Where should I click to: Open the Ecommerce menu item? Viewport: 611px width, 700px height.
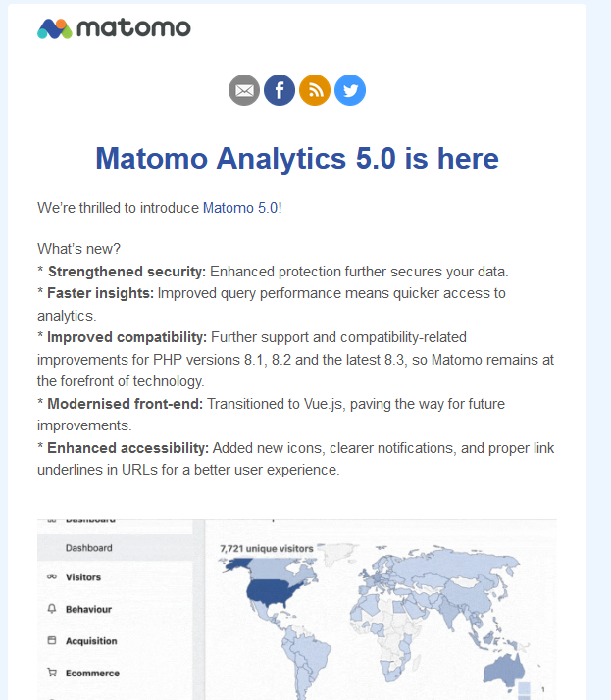(92, 673)
